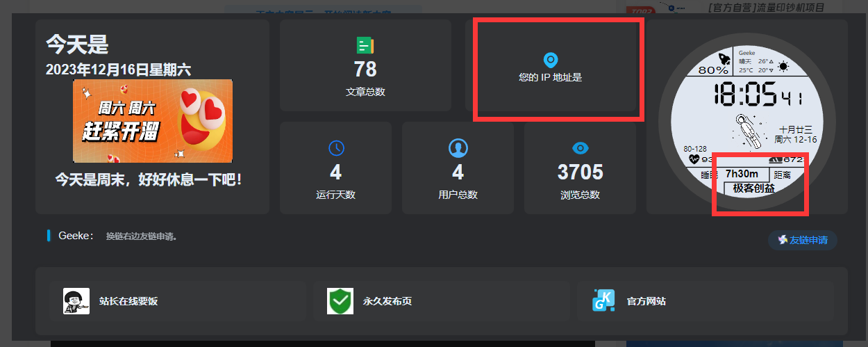Click the heart rate icon on the watch

point(693,159)
